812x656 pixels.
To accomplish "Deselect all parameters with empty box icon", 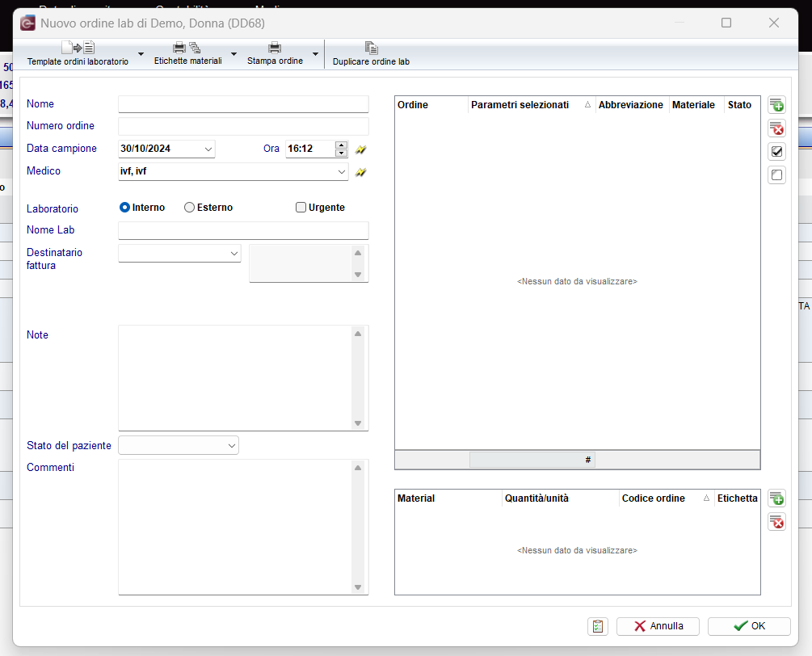I will point(776,175).
